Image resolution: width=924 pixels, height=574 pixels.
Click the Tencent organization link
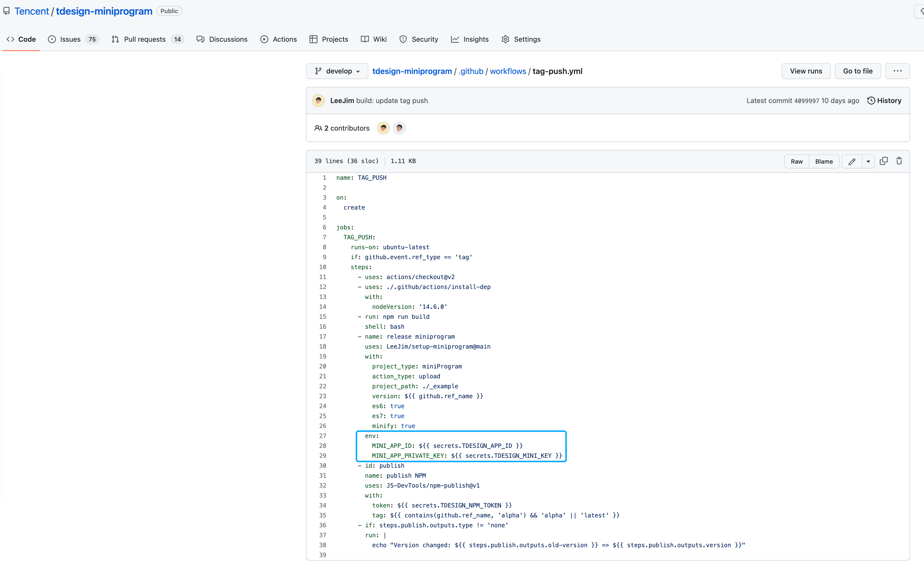[32, 11]
